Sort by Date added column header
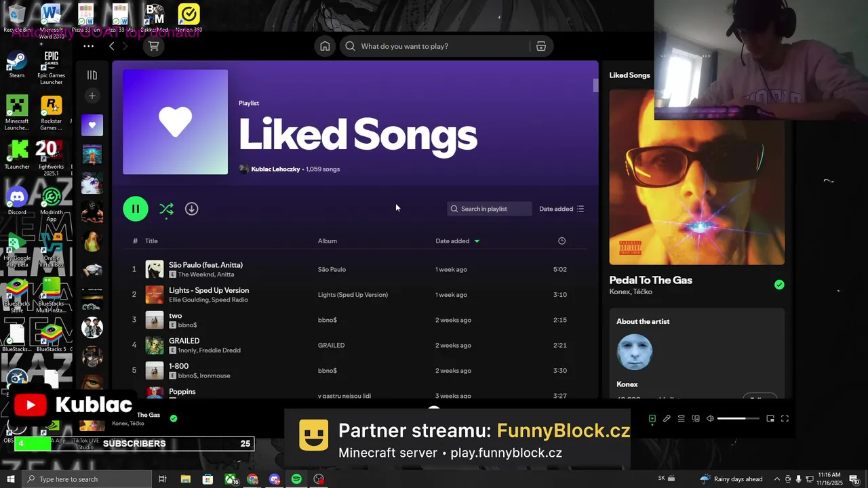The width and height of the screenshot is (868, 488). [x=457, y=241]
